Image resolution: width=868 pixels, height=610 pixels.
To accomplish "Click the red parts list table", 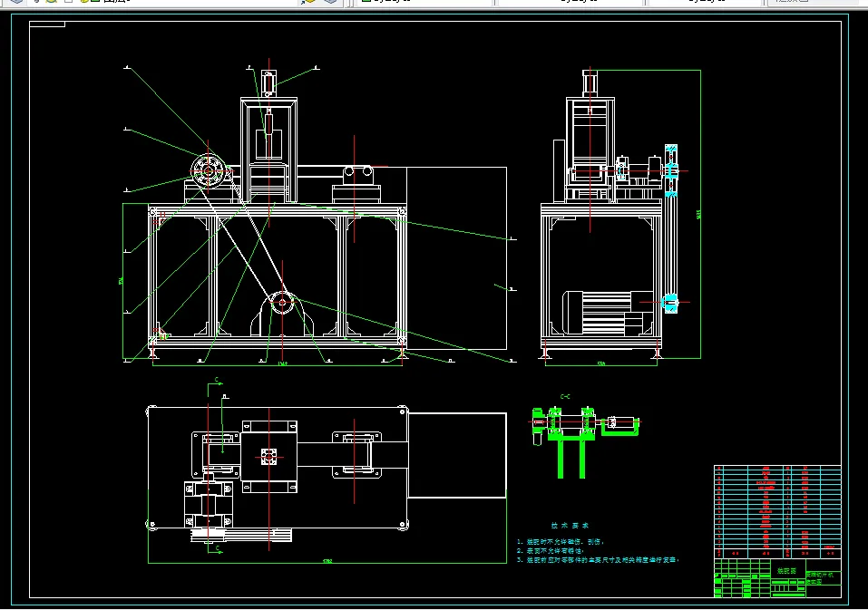I will point(777,511).
